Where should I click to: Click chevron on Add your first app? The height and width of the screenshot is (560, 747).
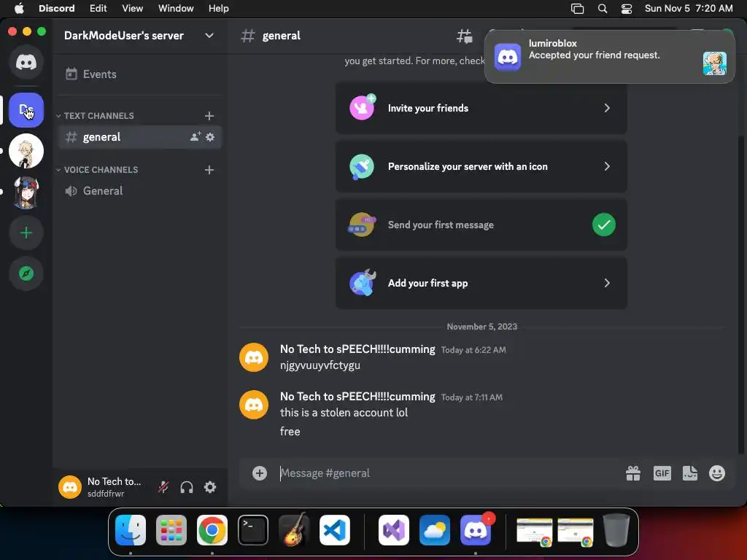607,284
